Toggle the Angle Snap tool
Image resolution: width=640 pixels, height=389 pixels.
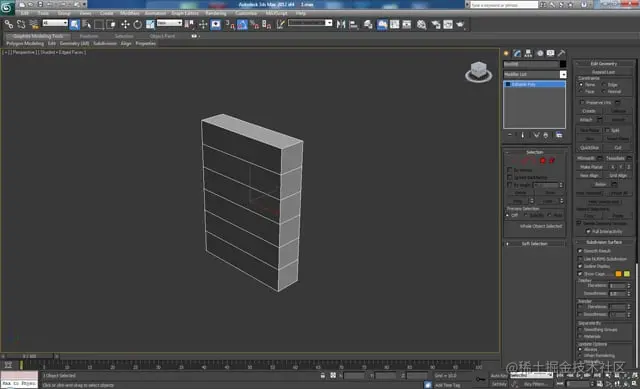coord(242,25)
